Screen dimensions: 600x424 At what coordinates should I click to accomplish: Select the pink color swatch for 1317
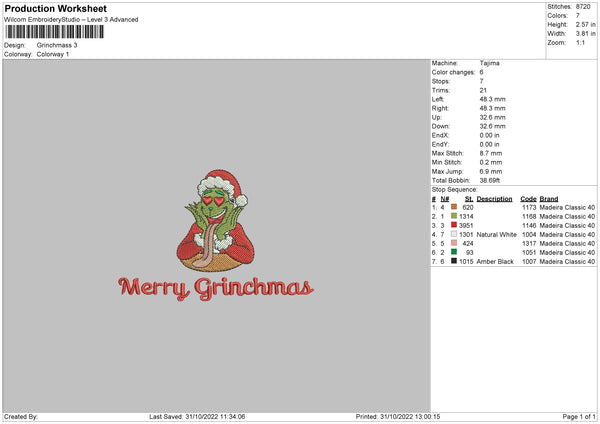point(454,243)
